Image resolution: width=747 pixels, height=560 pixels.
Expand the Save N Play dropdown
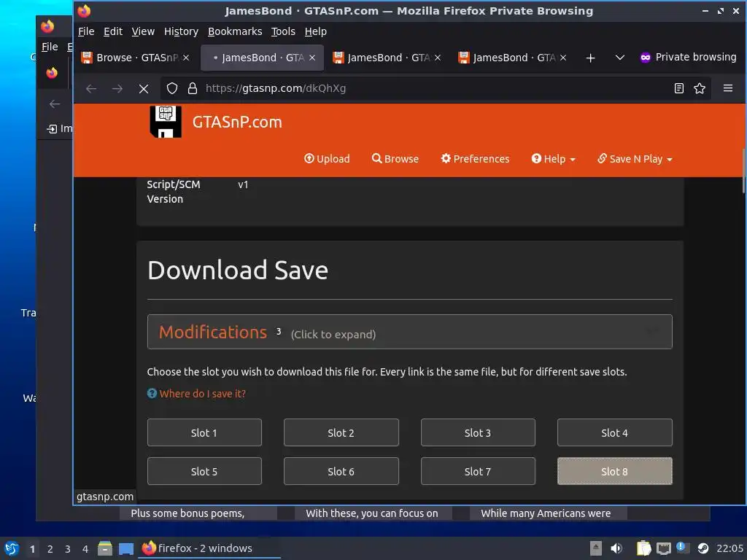click(635, 158)
